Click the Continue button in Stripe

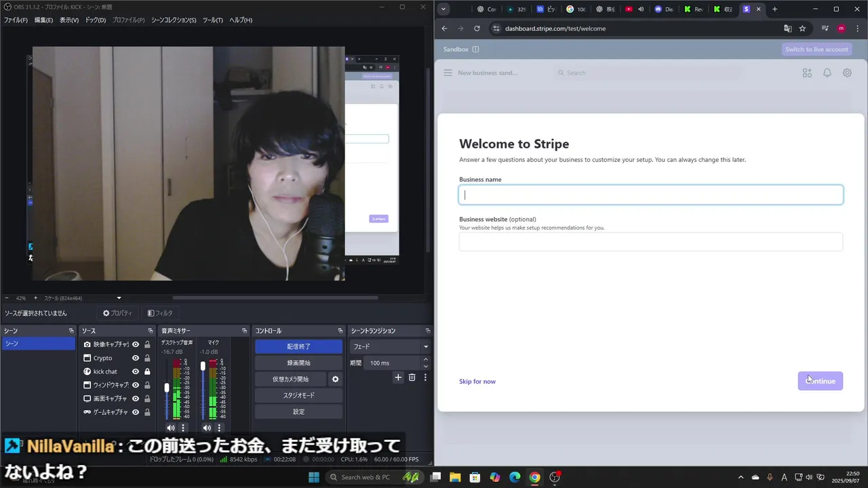tap(821, 381)
